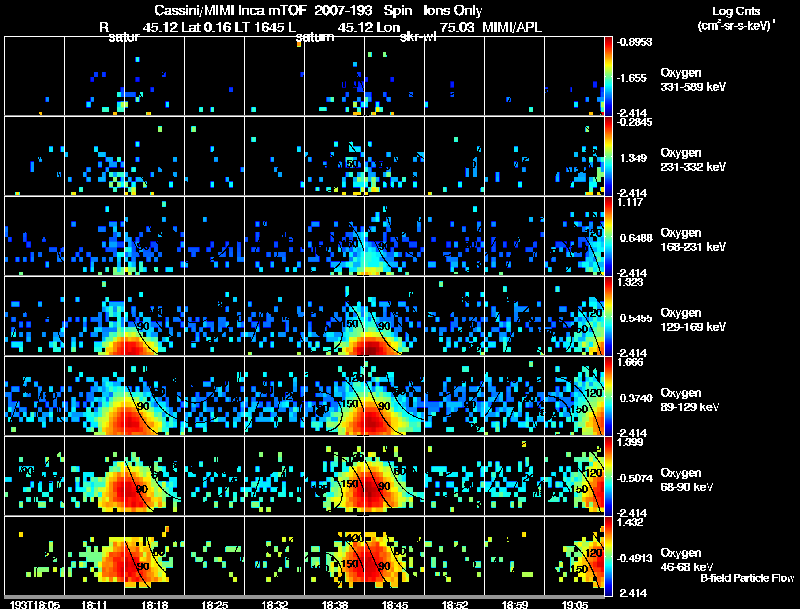The width and height of the screenshot is (800, 609).
Task: Click the Oxygen 46-68 keV panel at 18:11
Action: tap(94, 556)
